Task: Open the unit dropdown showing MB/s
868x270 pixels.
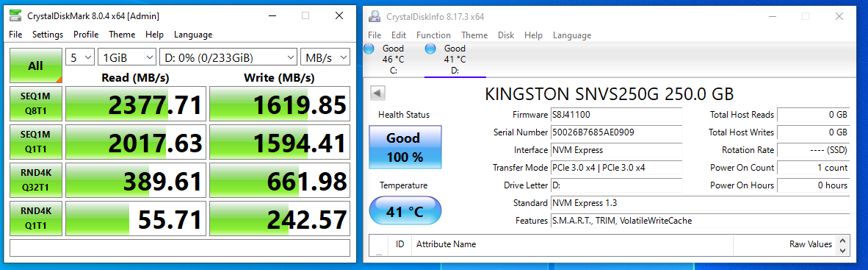Action: [x=325, y=57]
